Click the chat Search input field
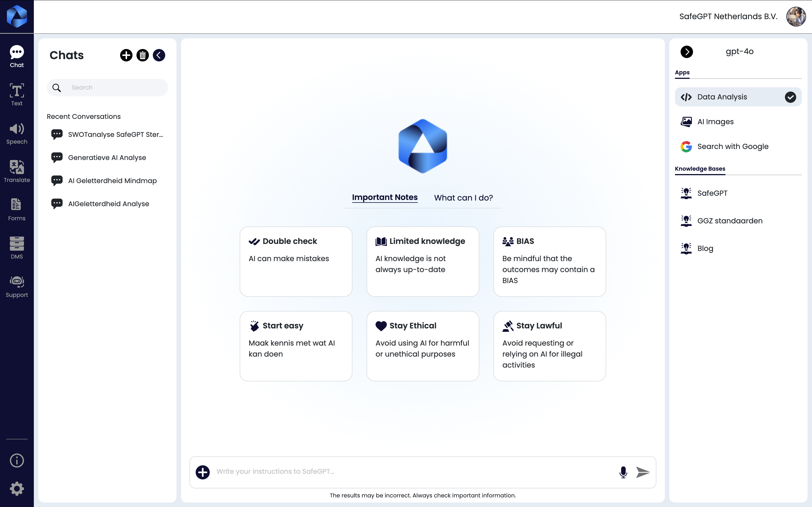This screenshot has height=507, width=812. (x=114, y=88)
